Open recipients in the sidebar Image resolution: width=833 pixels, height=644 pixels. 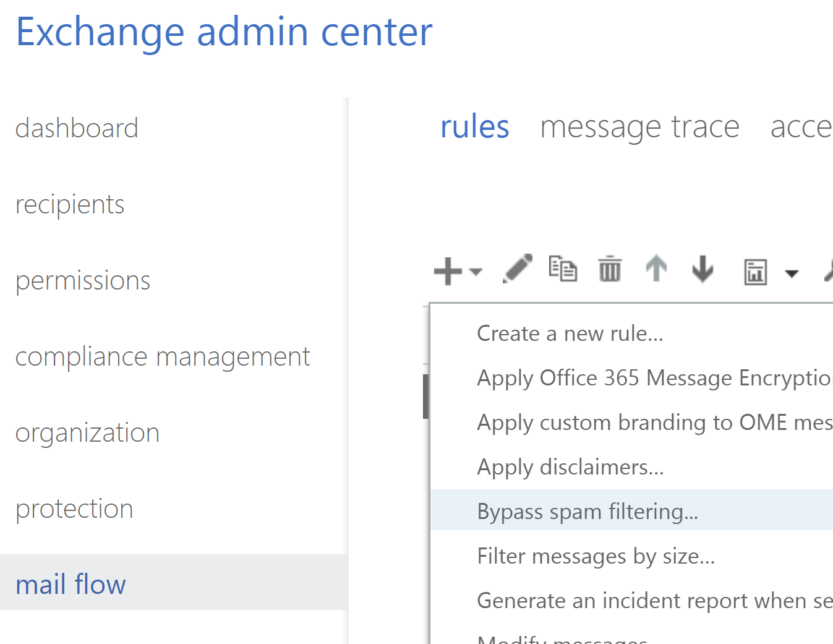[x=70, y=205]
